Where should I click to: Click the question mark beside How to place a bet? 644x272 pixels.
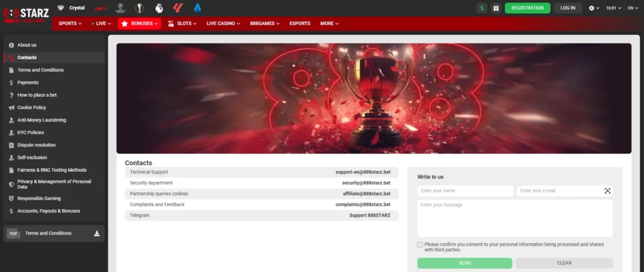point(11,95)
